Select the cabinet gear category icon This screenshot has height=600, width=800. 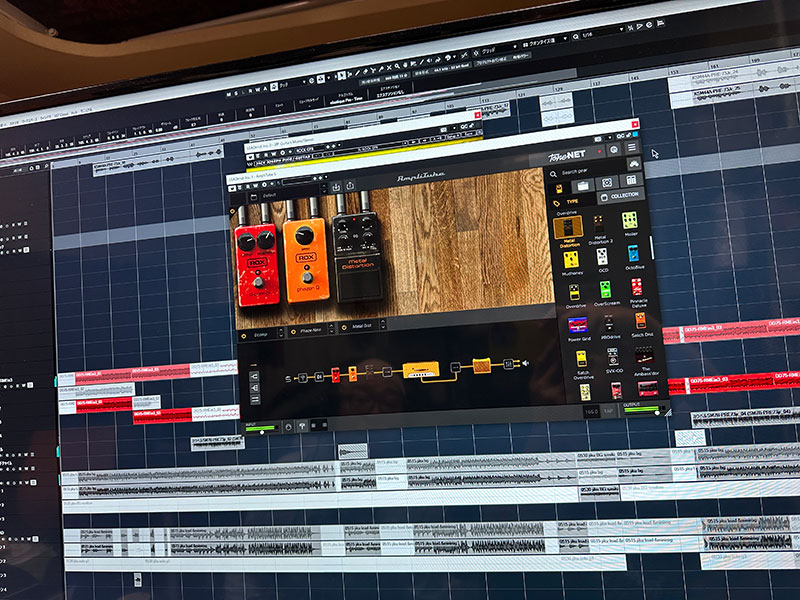pyautogui.click(x=607, y=183)
